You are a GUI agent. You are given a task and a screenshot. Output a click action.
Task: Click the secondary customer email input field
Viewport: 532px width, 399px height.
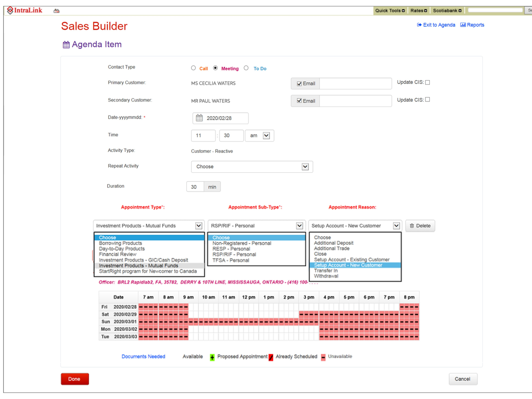355,101
